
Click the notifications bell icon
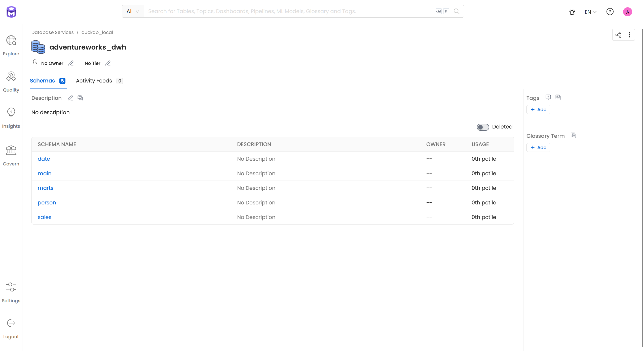pos(572,12)
